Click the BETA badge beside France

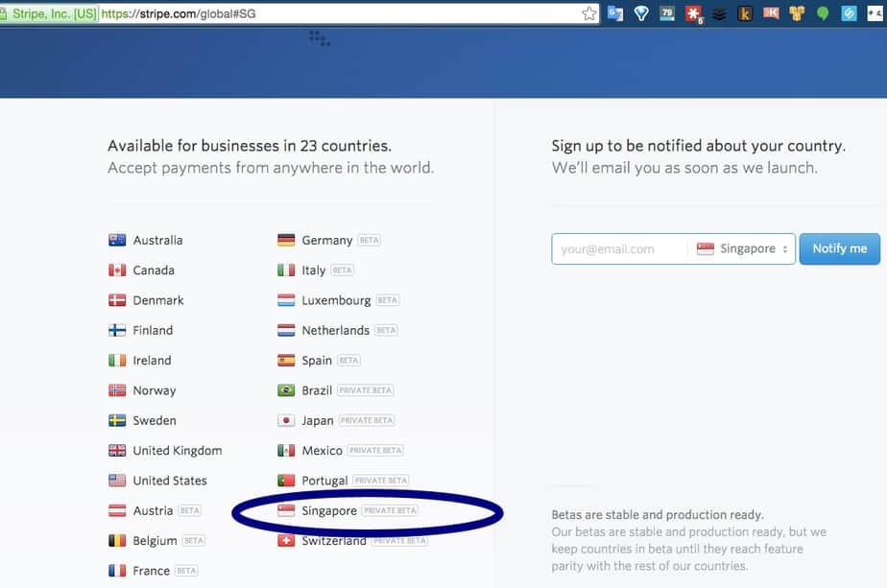pos(186,571)
